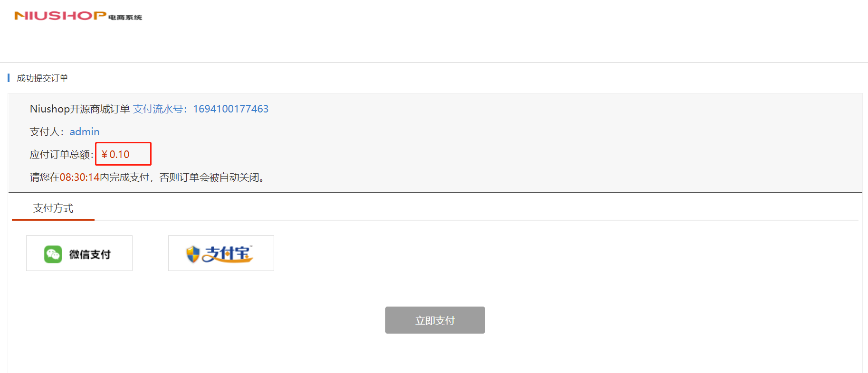Click the Alipay shield icon

192,254
